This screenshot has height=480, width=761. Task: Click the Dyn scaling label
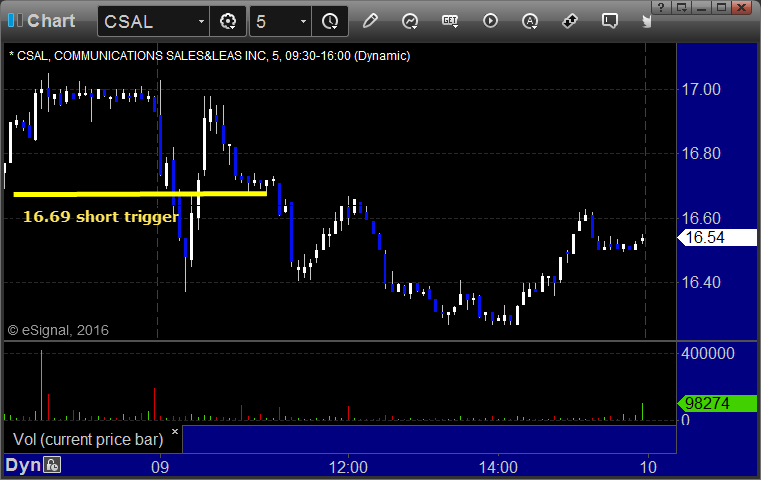(x=23, y=465)
